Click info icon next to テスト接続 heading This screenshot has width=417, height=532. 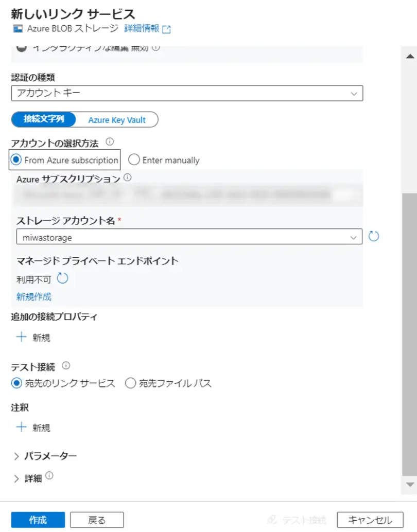click(x=66, y=365)
